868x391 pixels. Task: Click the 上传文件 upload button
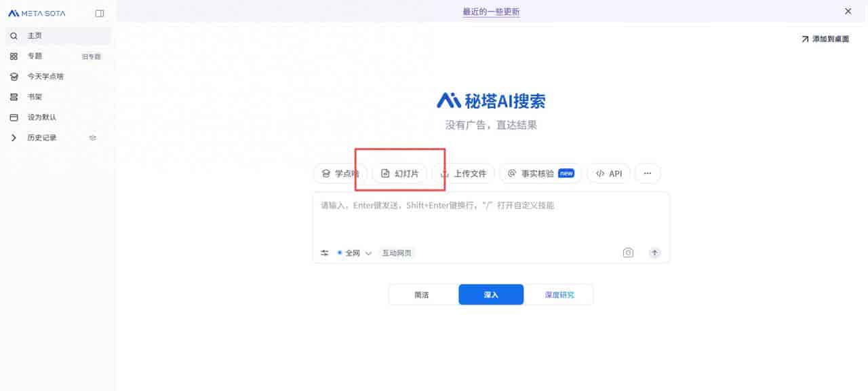pyautogui.click(x=464, y=174)
